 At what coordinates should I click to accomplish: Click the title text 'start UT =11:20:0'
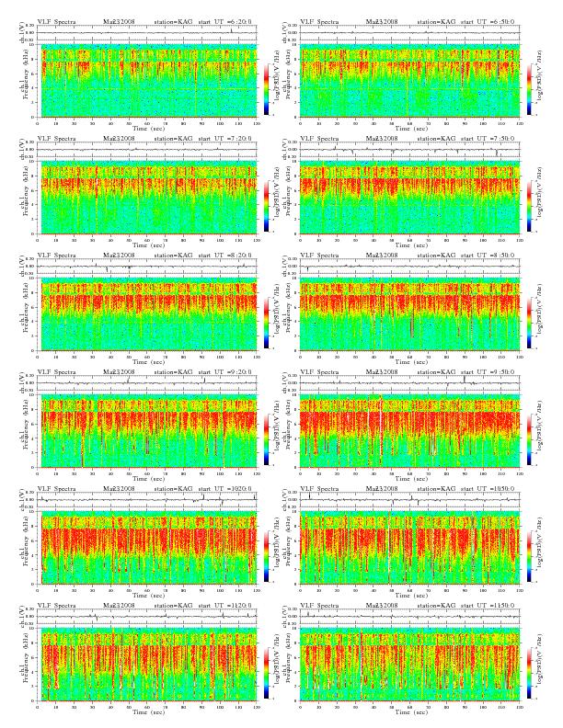(x=226, y=606)
